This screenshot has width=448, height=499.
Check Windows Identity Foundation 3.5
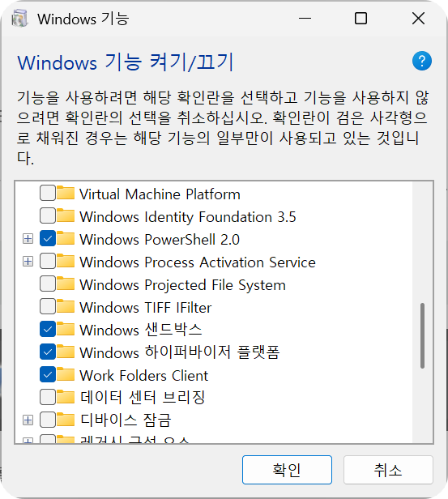[48, 215]
